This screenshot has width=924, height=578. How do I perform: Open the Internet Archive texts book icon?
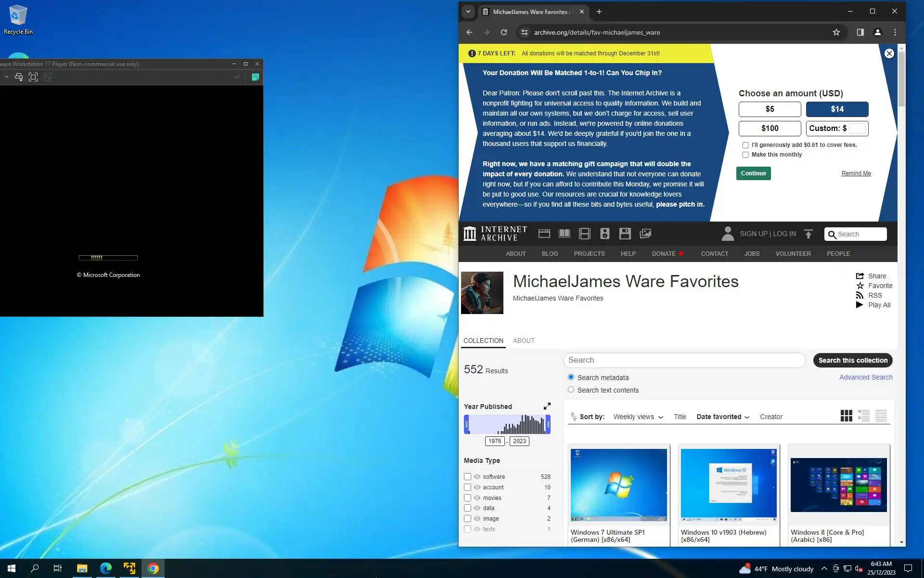[x=564, y=234]
